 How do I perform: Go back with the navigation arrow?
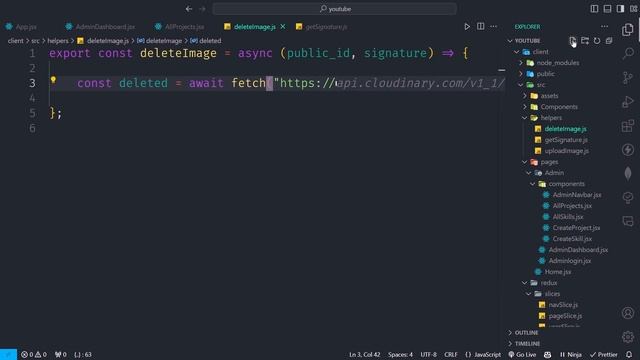click(189, 9)
